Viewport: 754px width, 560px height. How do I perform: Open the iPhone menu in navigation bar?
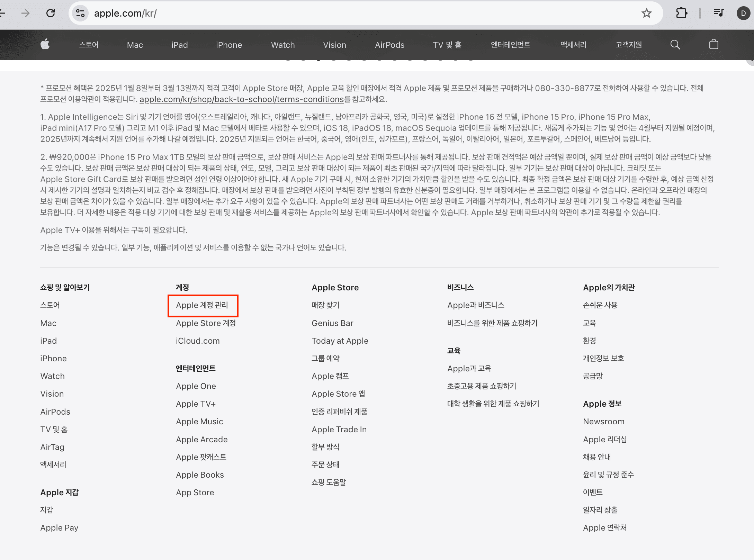coord(229,45)
